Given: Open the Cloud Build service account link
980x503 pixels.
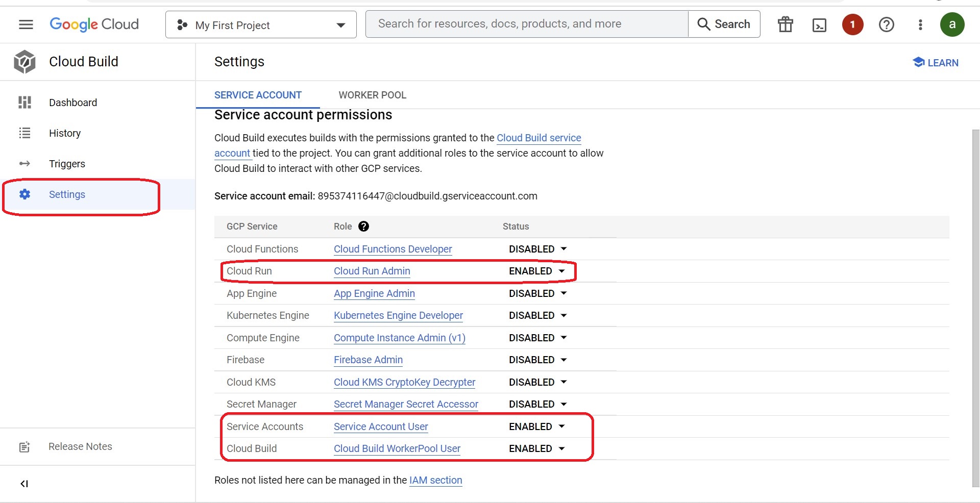Looking at the screenshot, I should point(539,138).
